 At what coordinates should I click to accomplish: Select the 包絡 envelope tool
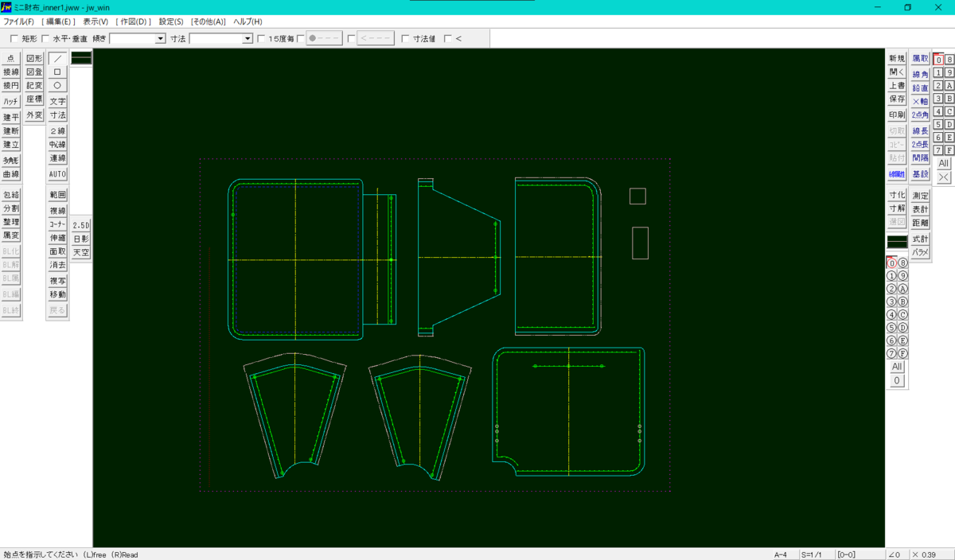(11, 195)
